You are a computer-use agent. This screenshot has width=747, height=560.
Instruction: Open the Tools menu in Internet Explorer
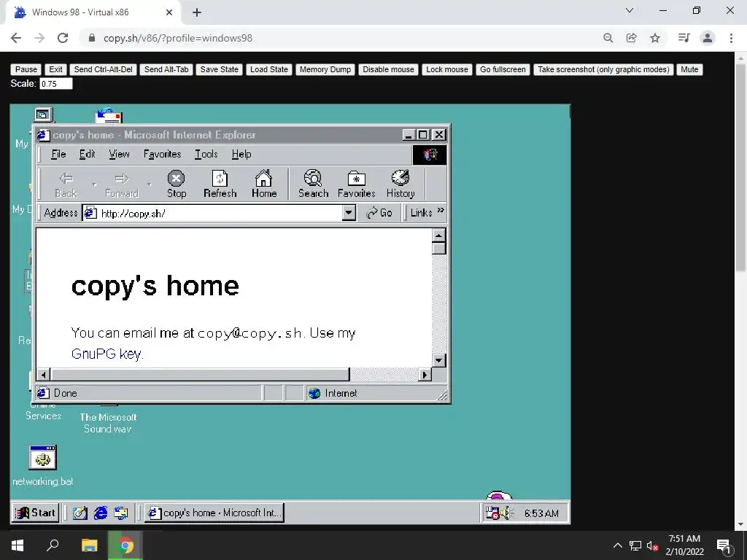[206, 154]
